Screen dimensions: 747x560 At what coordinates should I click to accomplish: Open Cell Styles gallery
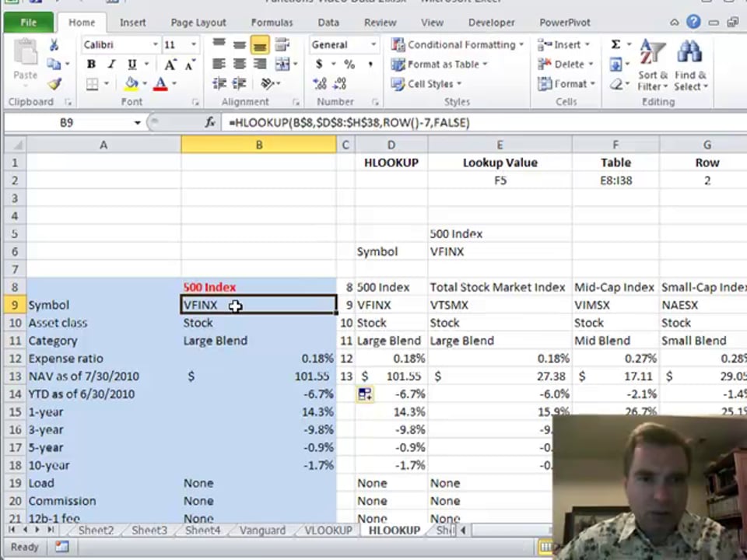pyautogui.click(x=426, y=84)
